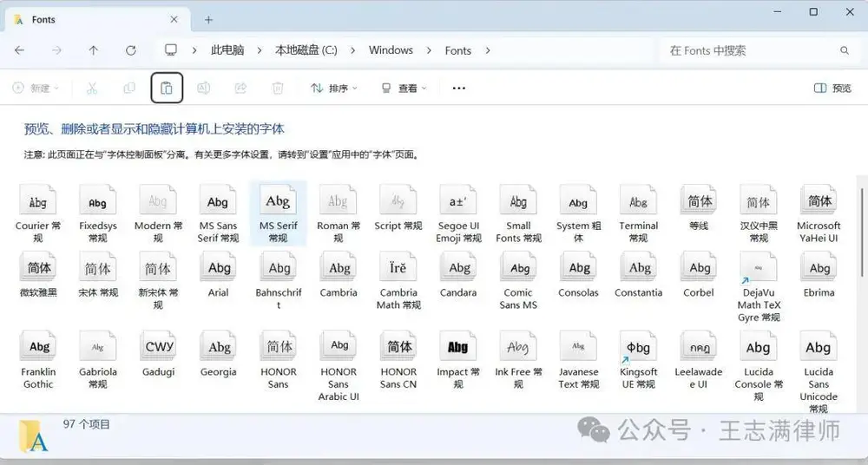Click 此电脑 in the breadcrumb
Viewport: 868px width, 465px height.
pyautogui.click(x=227, y=50)
